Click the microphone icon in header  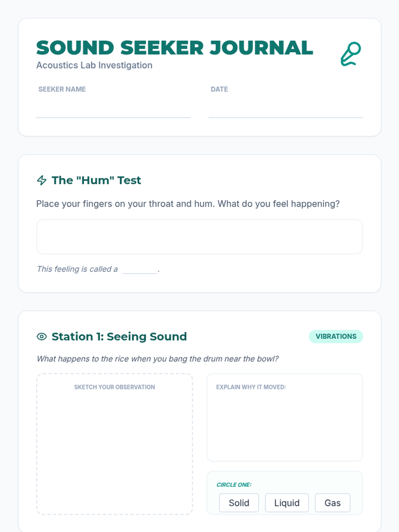pos(351,54)
